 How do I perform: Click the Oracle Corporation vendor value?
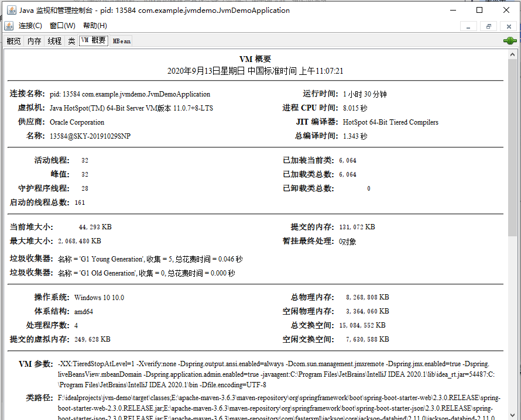tap(77, 122)
